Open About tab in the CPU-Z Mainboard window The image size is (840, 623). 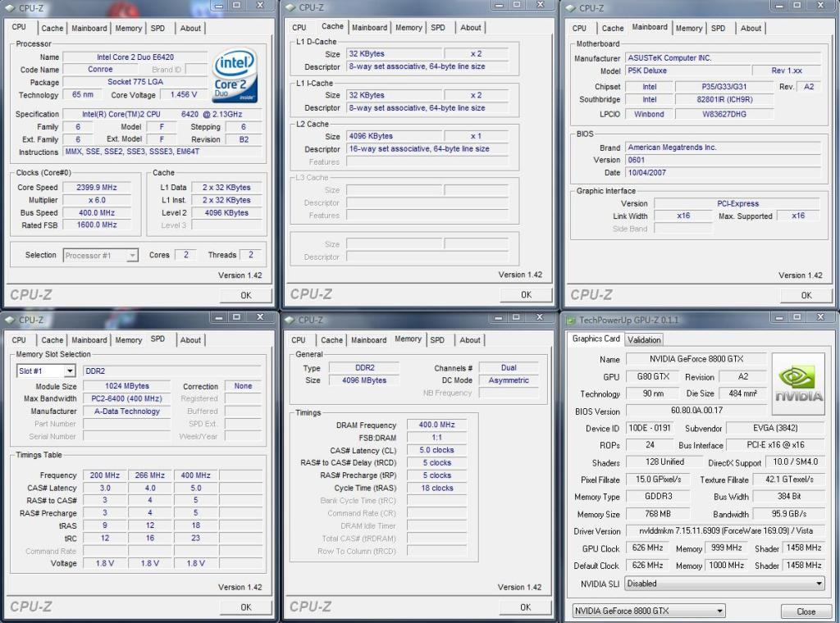point(751,29)
